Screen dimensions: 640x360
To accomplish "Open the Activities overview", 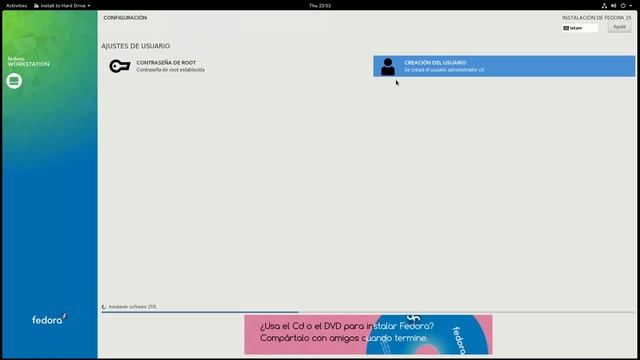I will tap(16, 6).
